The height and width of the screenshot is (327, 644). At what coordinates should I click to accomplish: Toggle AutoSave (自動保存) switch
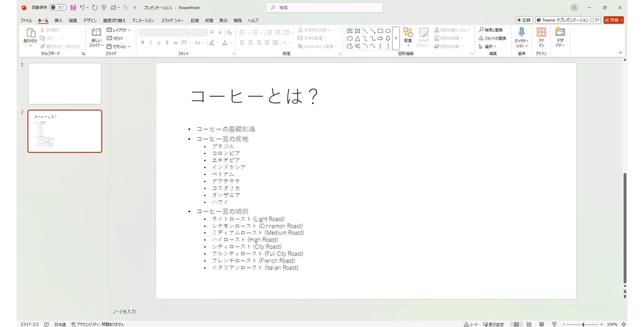(58, 8)
